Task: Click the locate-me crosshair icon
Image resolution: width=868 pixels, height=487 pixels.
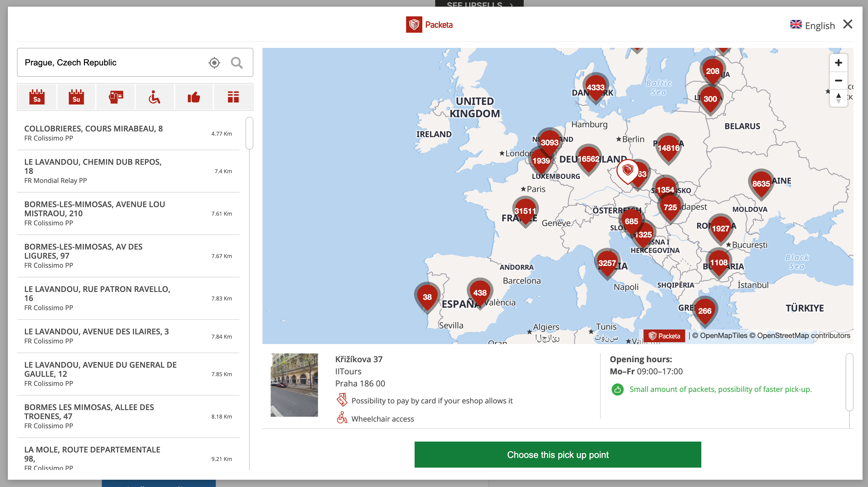Action: pyautogui.click(x=214, y=63)
